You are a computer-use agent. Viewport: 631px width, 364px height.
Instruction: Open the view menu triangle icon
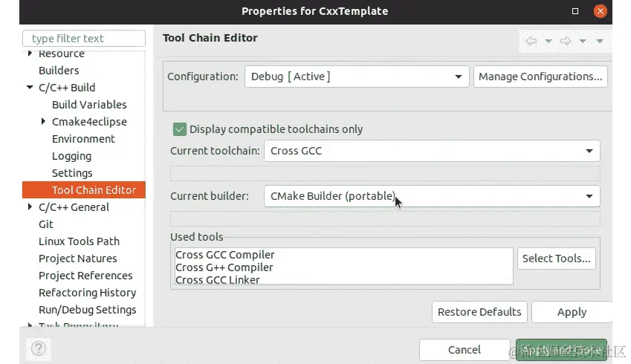coord(600,41)
